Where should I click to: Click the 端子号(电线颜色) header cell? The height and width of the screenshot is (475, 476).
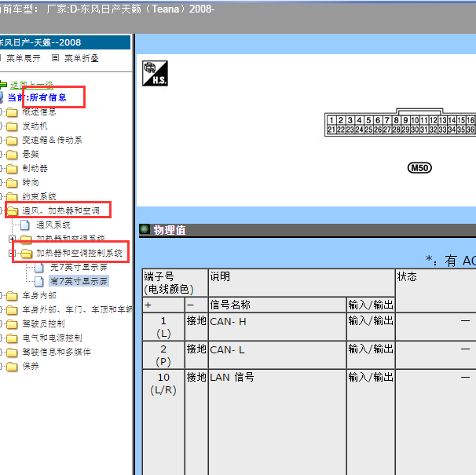pyautogui.click(x=175, y=283)
